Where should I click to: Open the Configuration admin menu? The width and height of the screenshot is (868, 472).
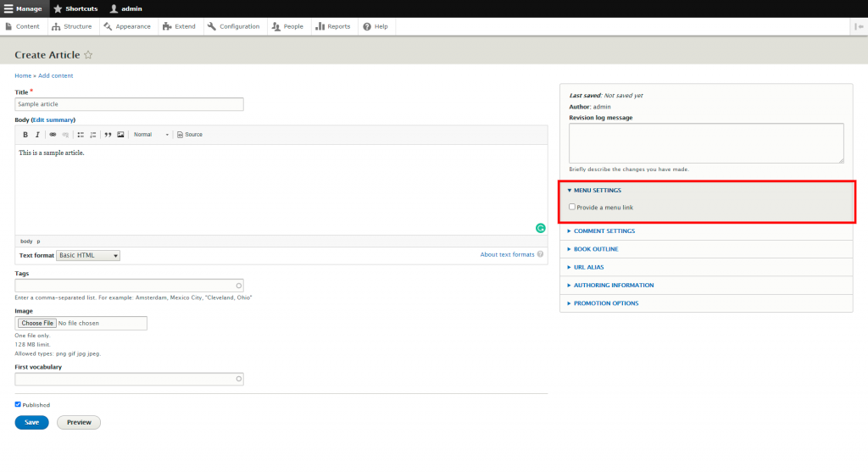click(x=234, y=26)
